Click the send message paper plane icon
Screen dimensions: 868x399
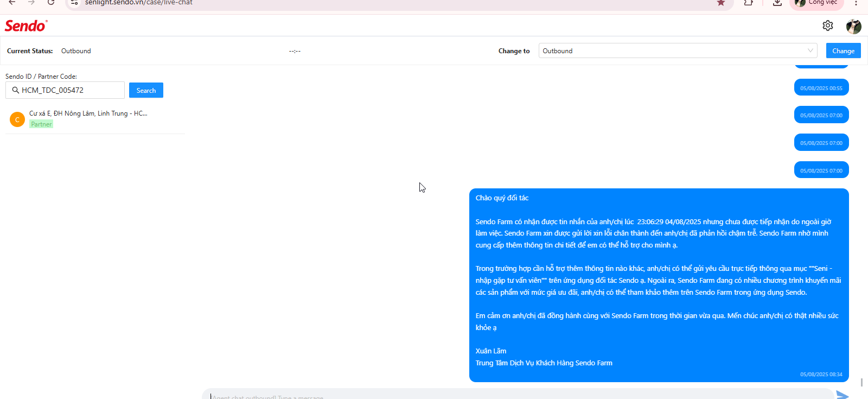(843, 395)
